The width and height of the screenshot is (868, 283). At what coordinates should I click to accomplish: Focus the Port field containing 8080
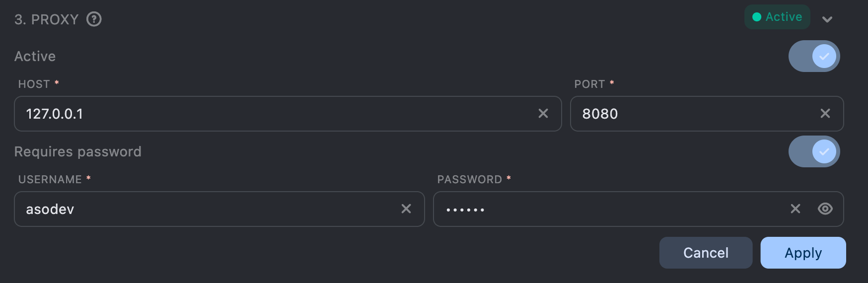[707, 114]
